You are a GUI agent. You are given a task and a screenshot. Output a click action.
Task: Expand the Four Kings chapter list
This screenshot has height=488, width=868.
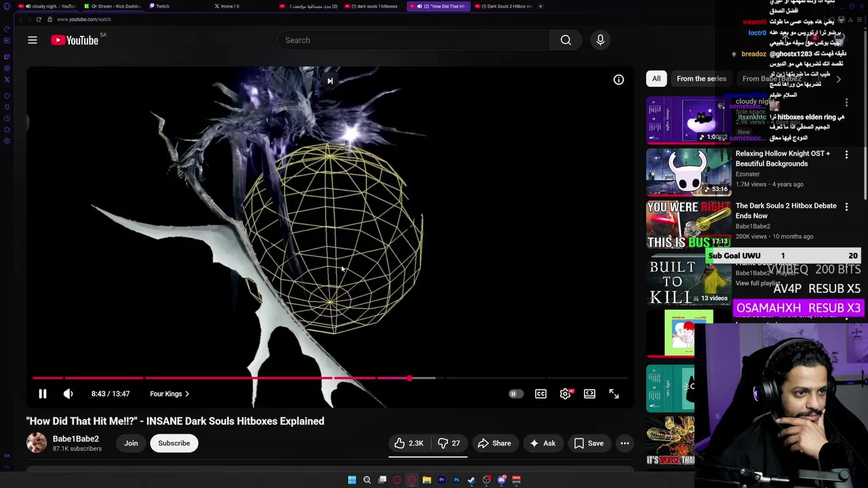click(x=170, y=394)
